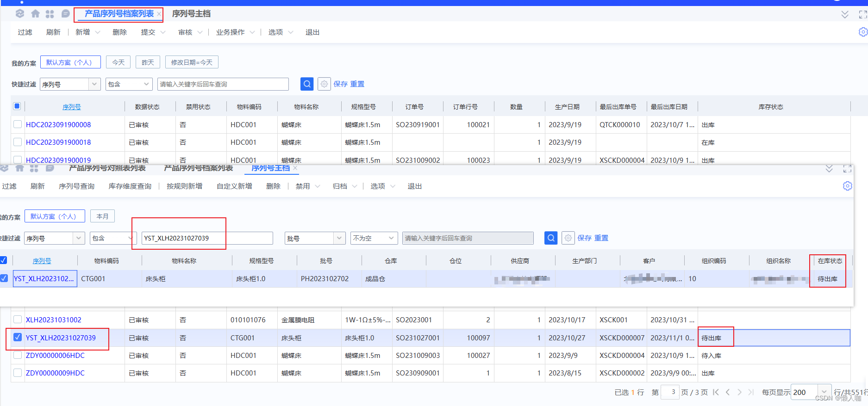Viewport: 868px width, 406px height.
Task: Expand the top window's tab list chevron
Action: pos(845,14)
